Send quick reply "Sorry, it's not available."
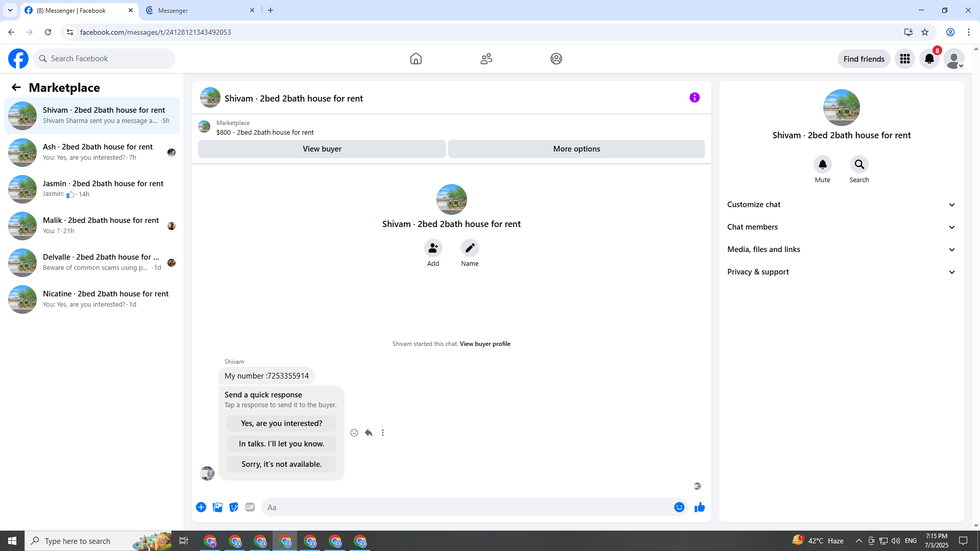This screenshot has height=551, width=980. 281,464
